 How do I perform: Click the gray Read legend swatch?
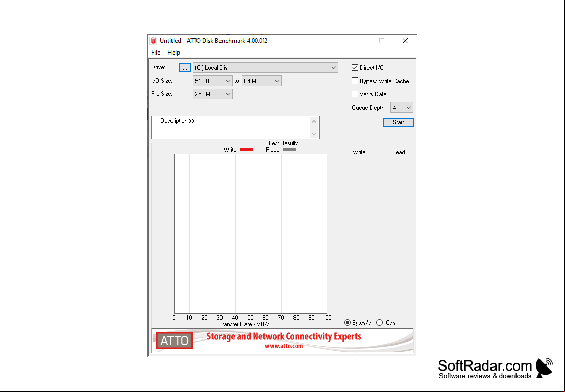tap(289, 150)
